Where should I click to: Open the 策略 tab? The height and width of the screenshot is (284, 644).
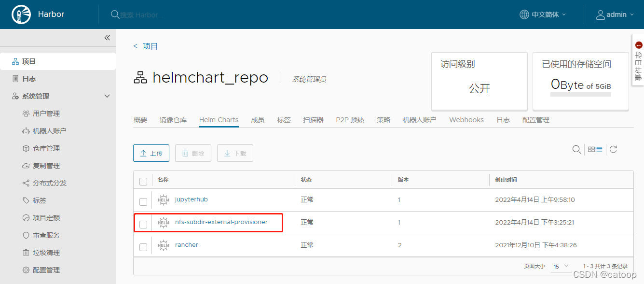(x=384, y=120)
